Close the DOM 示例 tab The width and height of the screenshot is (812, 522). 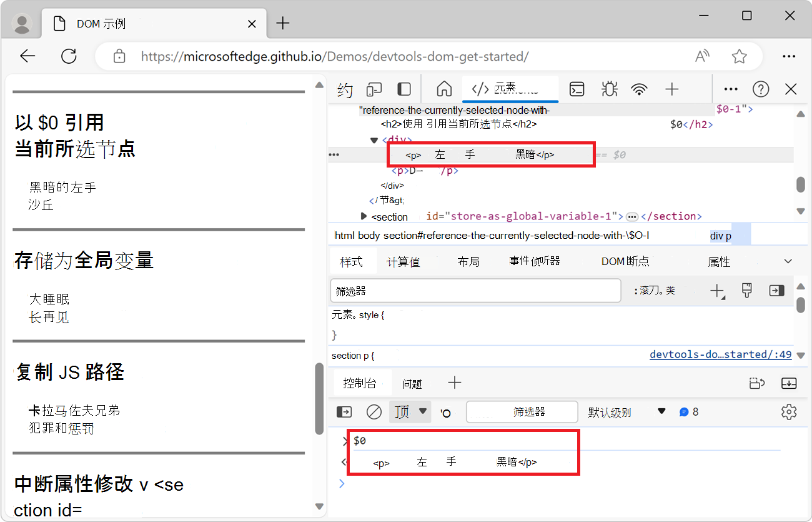pyautogui.click(x=252, y=24)
